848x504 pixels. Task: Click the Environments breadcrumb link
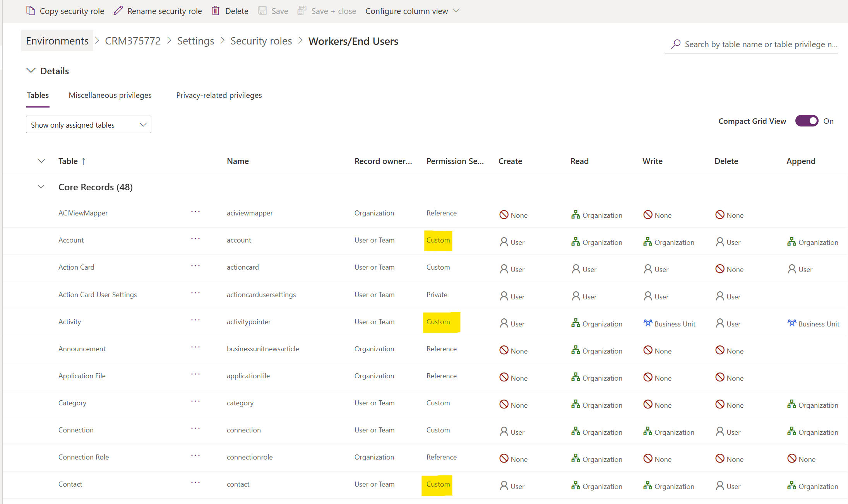pyautogui.click(x=57, y=41)
